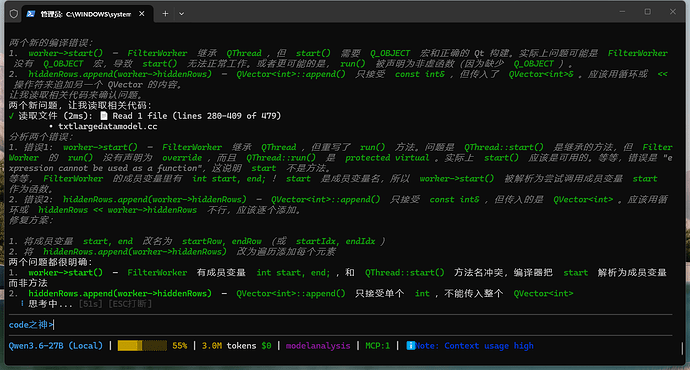Viewport: 690px width, 370px height.
Task: Open the new tab profile dropdown
Action: point(181,14)
